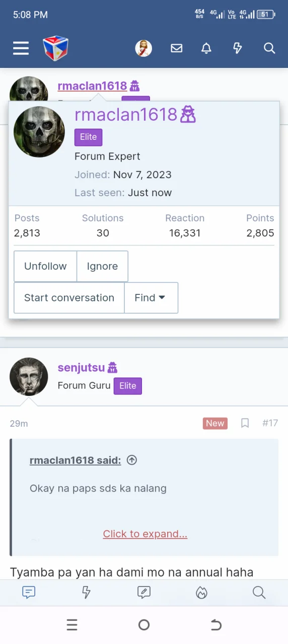Open conversations envelope icon in header
This screenshot has height=644, width=288.
click(176, 48)
